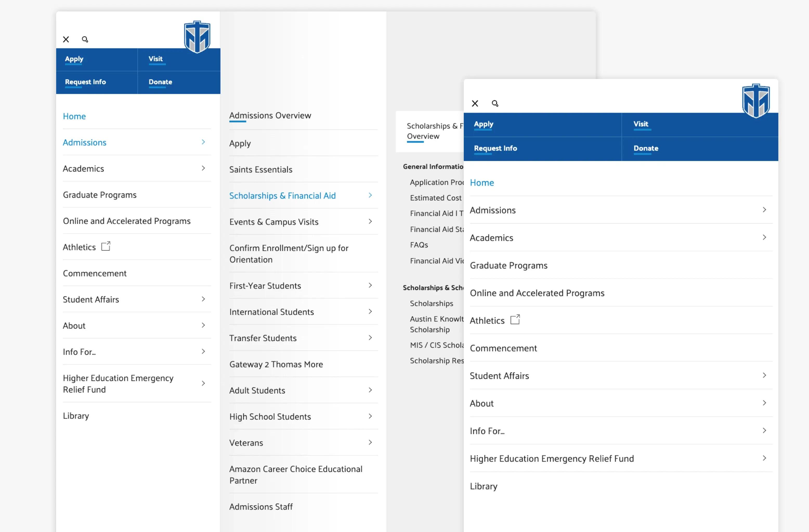Screen dimensions: 809x532
Task: Open Library in right panel
Action: pos(484,486)
